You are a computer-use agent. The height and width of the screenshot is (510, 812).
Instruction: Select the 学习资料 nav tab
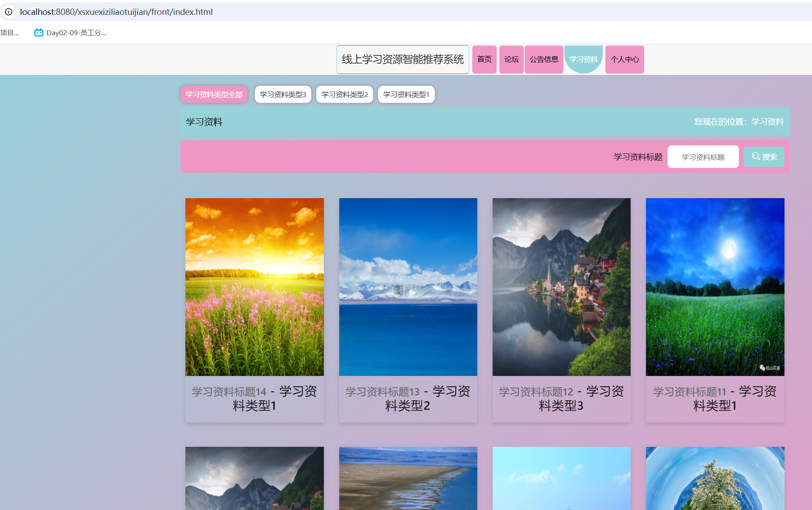point(583,59)
